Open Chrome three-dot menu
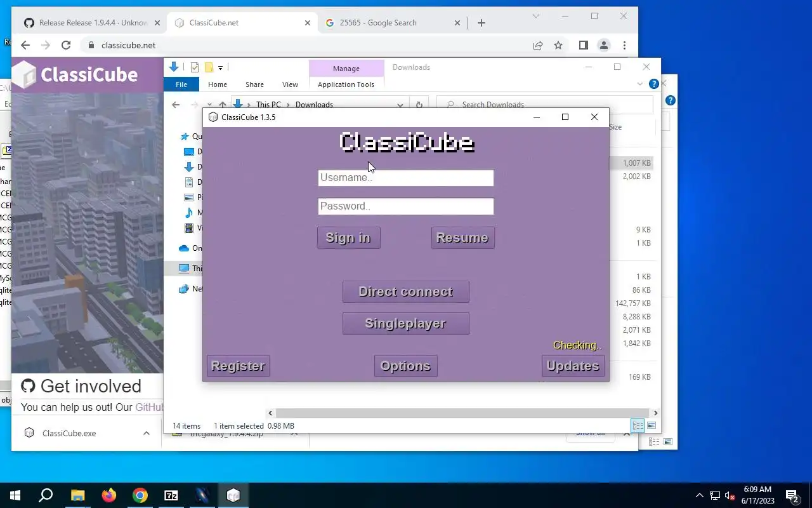The height and width of the screenshot is (508, 812). (x=625, y=45)
